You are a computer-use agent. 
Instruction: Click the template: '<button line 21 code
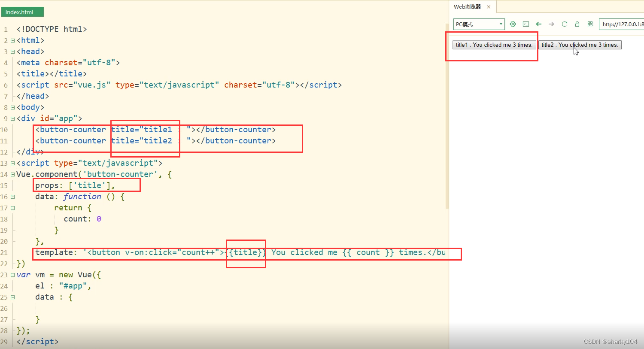click(240, 252)
